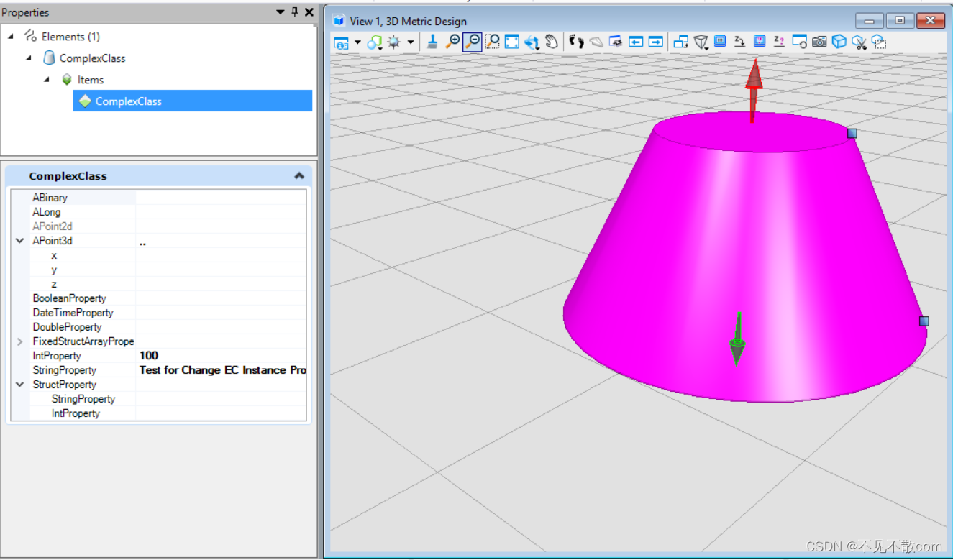Image resolution: width=953 pixels, height=560 pixels.
Task: Open the Change View Perspective tool
Action: (701, 42)
